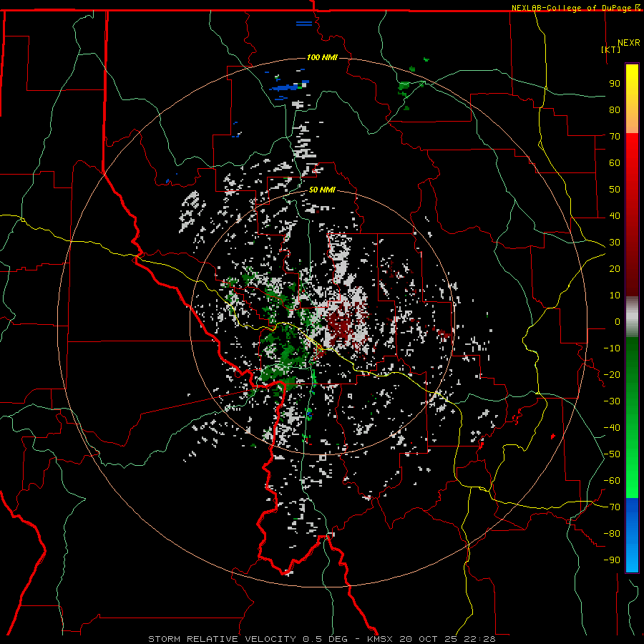Click the 22:28 timestamp in the caption
644x644 pixels.
(x=479, y=639)
